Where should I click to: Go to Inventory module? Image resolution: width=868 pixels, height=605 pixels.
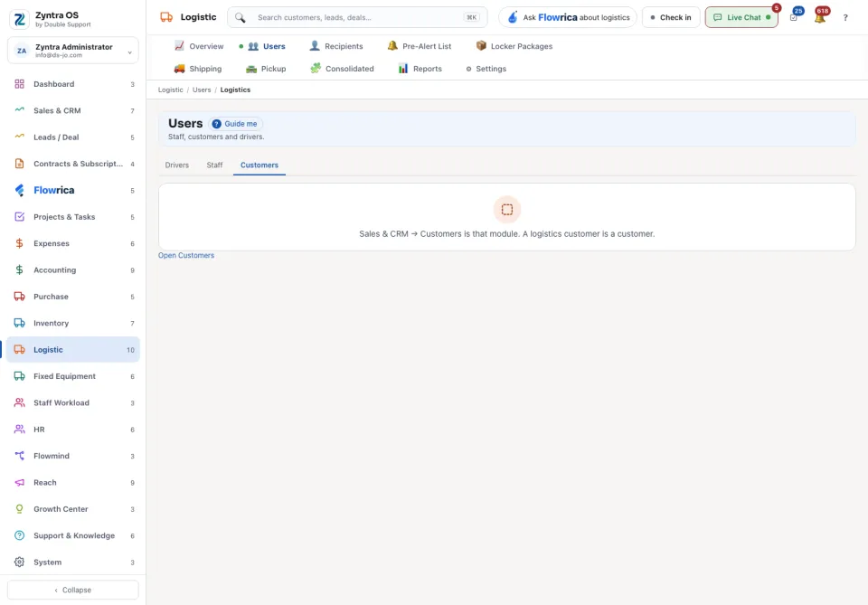point(73,323)
